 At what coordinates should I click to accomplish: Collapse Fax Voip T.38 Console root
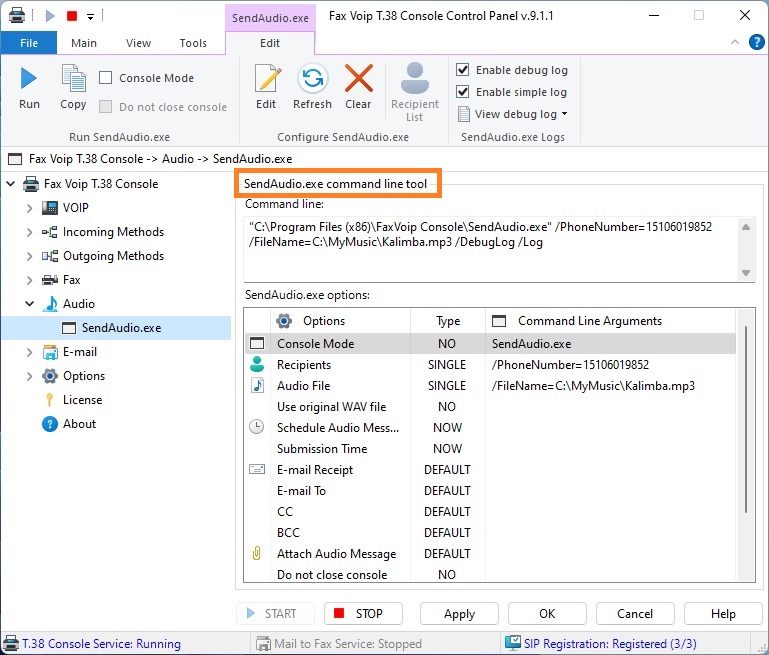pos(11,184)
